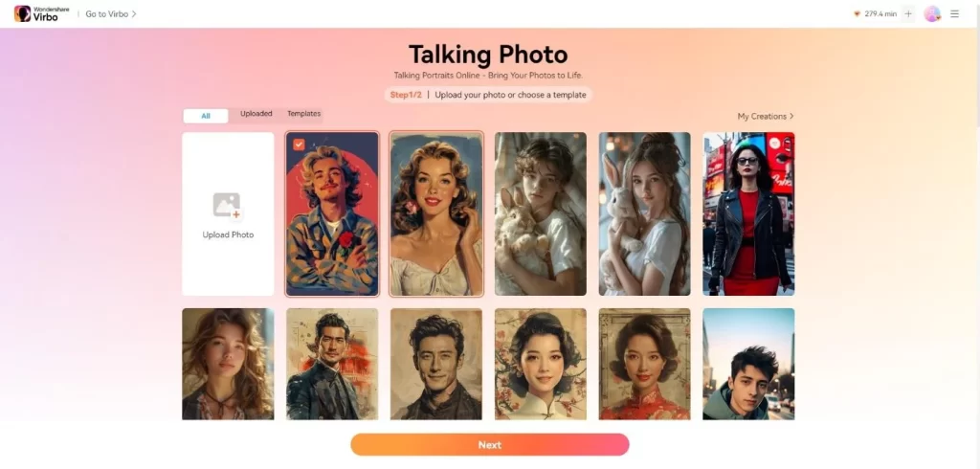Select the vintage pin-up woman template
The height and width of the screenshot is (469, 980).
(436, 213)
